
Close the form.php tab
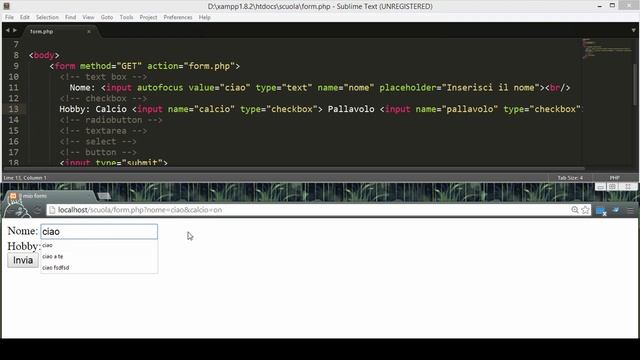(x=89, y=31)
